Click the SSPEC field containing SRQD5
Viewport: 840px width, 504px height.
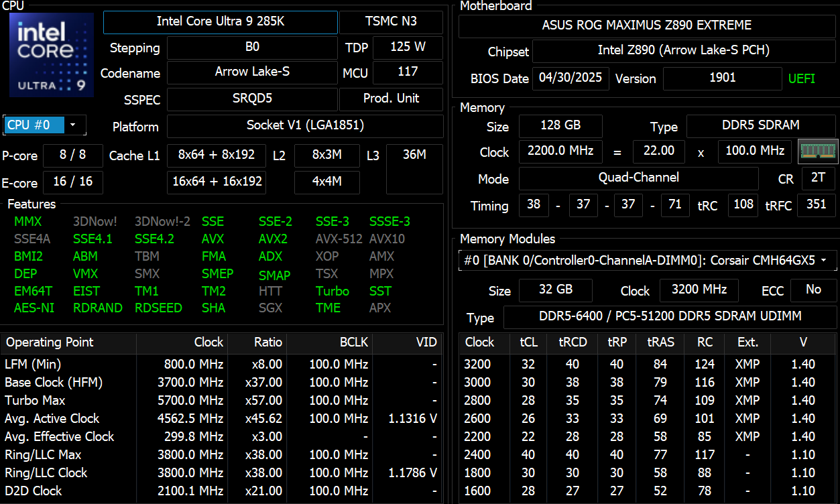coord(252,100)
